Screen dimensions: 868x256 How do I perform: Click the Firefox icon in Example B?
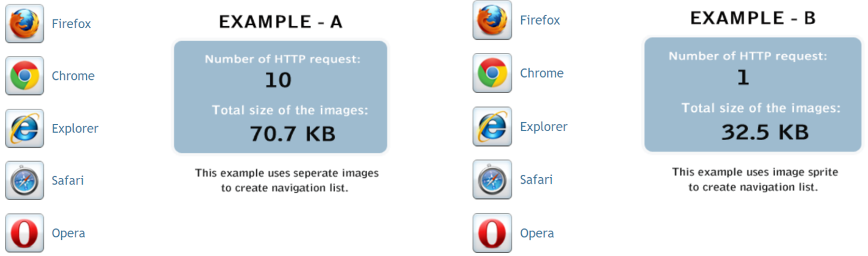tap(492, 20)
